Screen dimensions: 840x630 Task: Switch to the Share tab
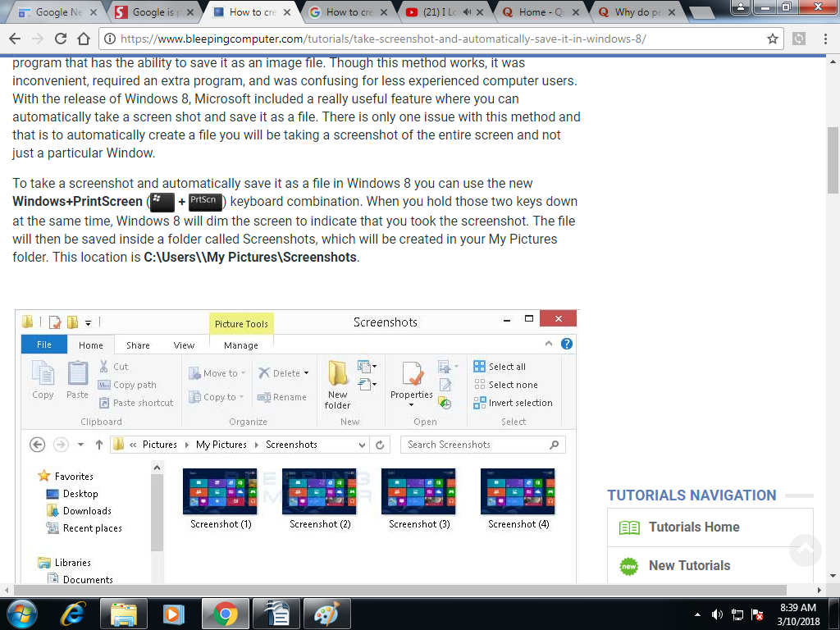point(136,345)
